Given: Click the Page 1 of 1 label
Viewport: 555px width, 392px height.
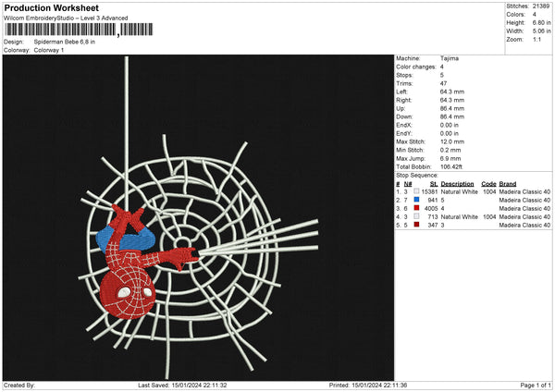Looking at the screenshot, I should (536, 385).
